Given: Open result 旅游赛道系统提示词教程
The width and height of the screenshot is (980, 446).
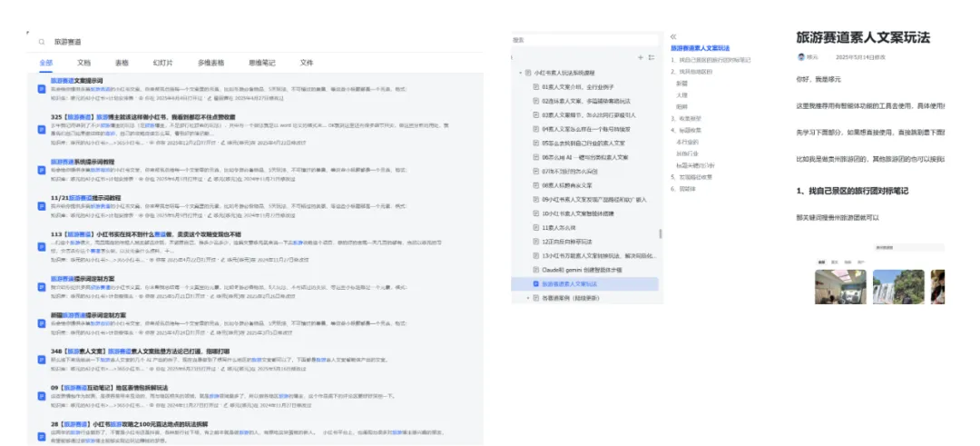Looking at the screenshot, I should [83, 162].
